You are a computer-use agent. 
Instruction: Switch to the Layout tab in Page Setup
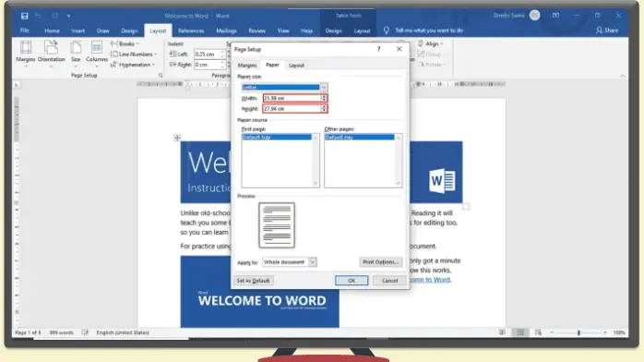tap(296, 66)
